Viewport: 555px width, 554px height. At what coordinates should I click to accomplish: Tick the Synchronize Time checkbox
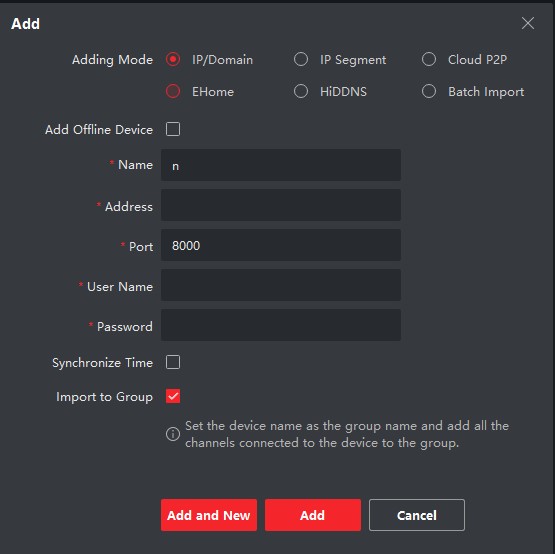coord(173,362)
